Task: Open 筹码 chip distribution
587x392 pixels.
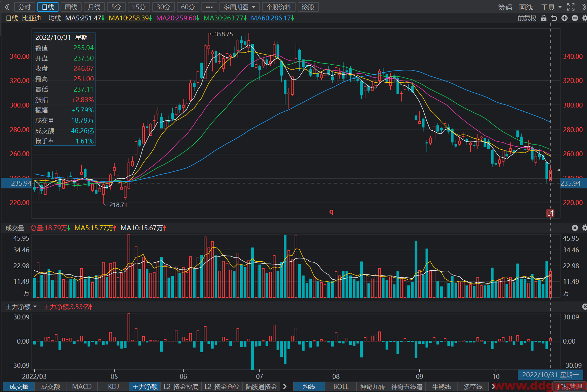Action: click(x=505, y=7)
